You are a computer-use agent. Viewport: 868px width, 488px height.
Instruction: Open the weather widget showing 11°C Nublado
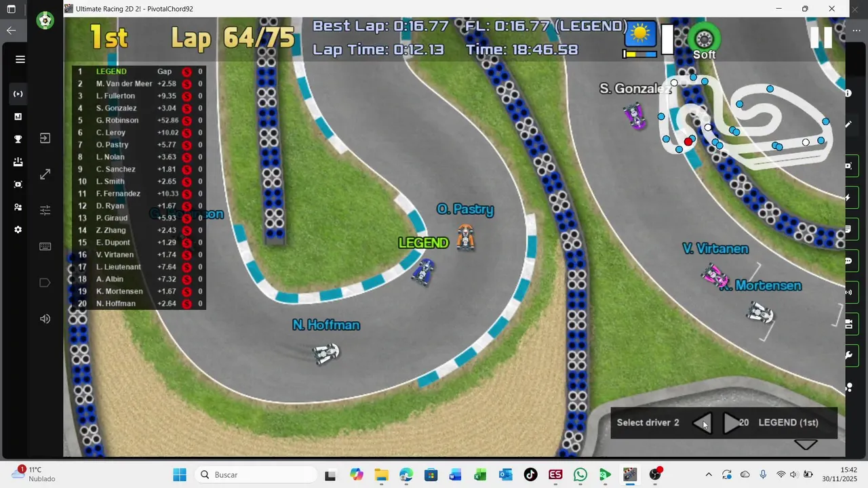coord(34,474)
